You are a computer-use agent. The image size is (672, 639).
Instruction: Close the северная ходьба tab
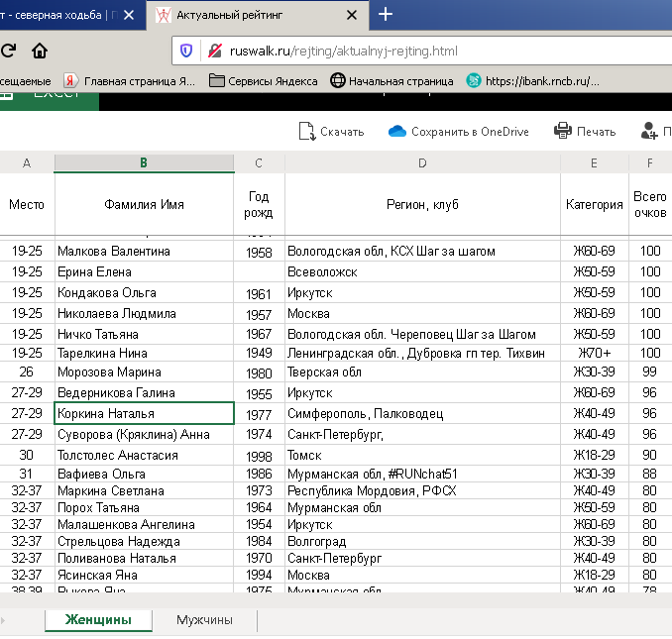pos(129,15)
